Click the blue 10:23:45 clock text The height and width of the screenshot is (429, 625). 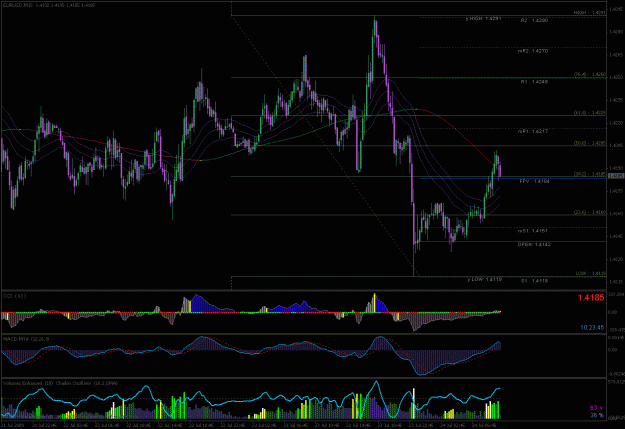pyautogui.click(x=592, y=328)
